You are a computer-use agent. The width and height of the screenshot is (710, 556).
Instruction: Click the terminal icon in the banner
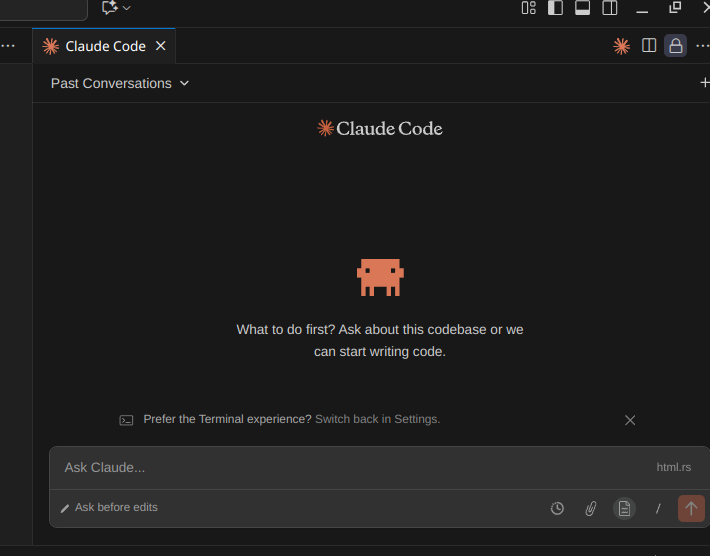(126, 420)
